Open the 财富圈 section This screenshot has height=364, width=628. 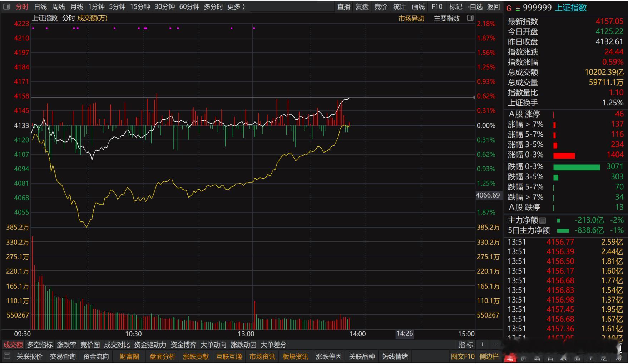point(129,356)
